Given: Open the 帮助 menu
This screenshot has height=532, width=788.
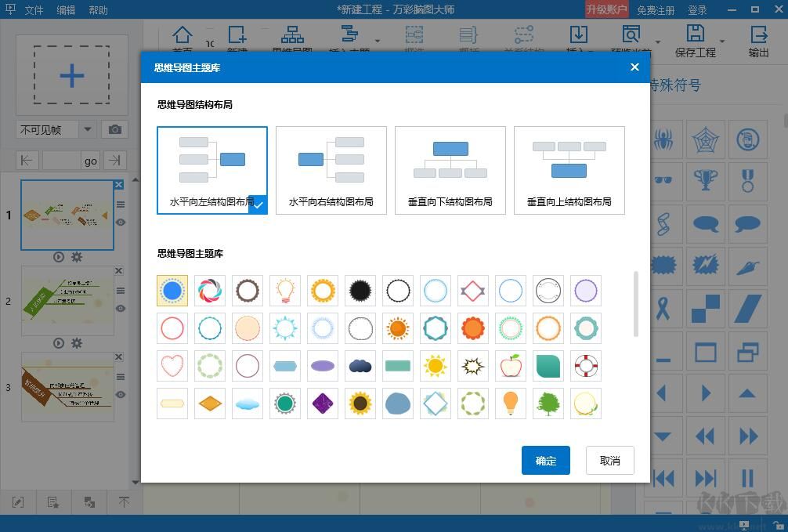Looking at the screenshot, I should click(x=98, y=9).
